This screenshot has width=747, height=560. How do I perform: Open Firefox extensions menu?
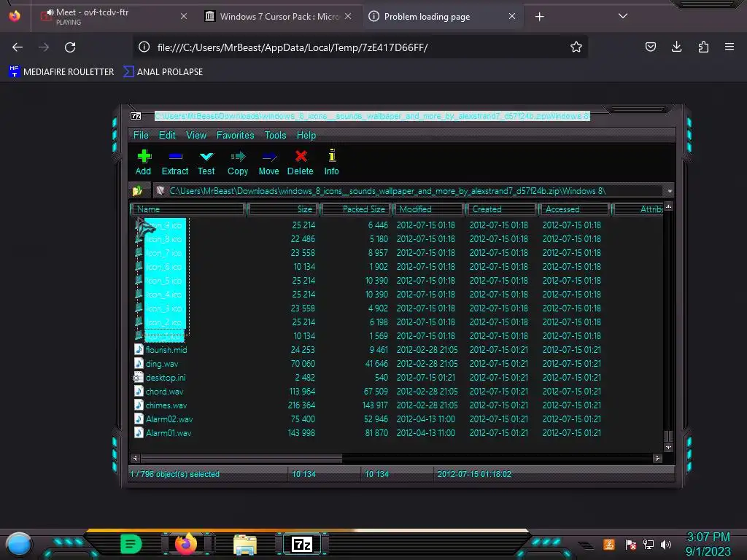point(703,47)
